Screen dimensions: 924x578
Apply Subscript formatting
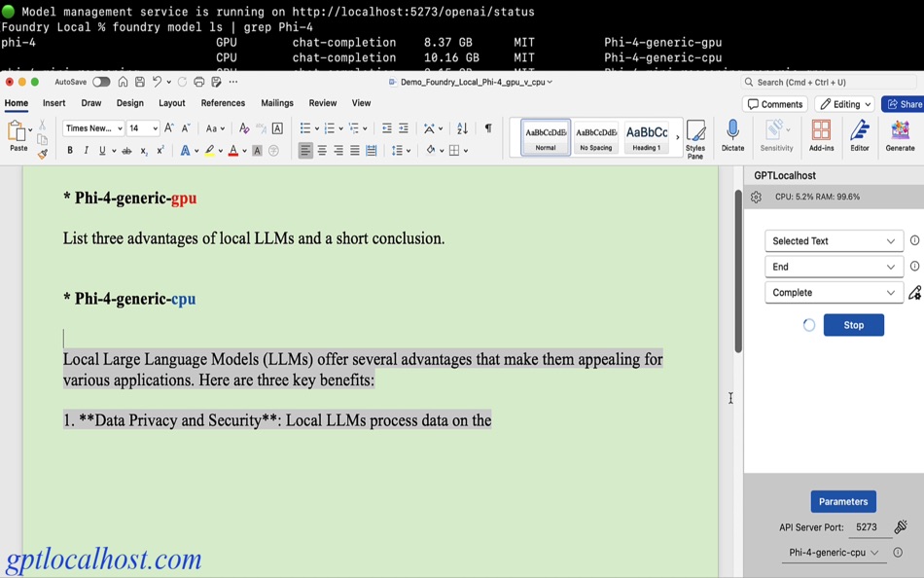click(x=144, y=151)
